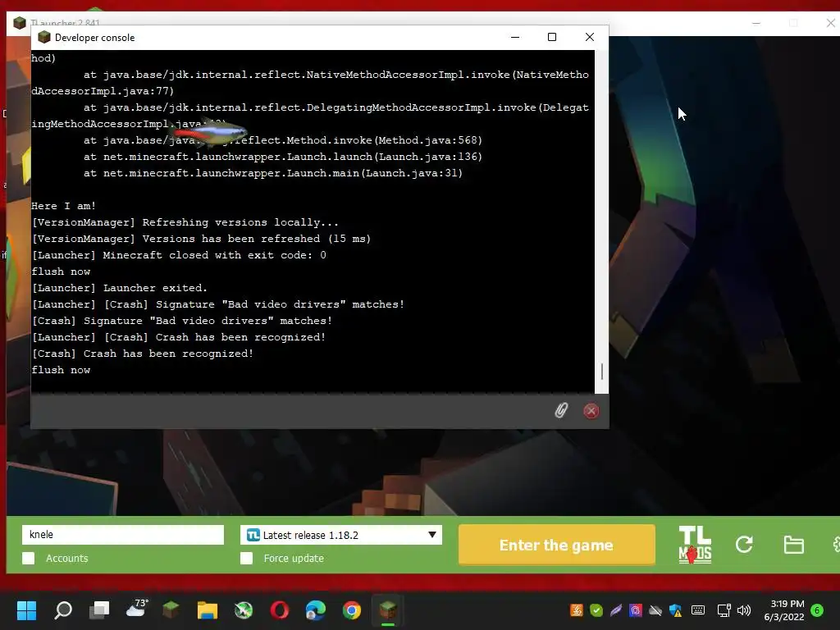840x630 pixels.
Task: Open the Minecraft grass block taskbar shortcut next to weather
Action: pyautogui.click(x=171, y=609)
